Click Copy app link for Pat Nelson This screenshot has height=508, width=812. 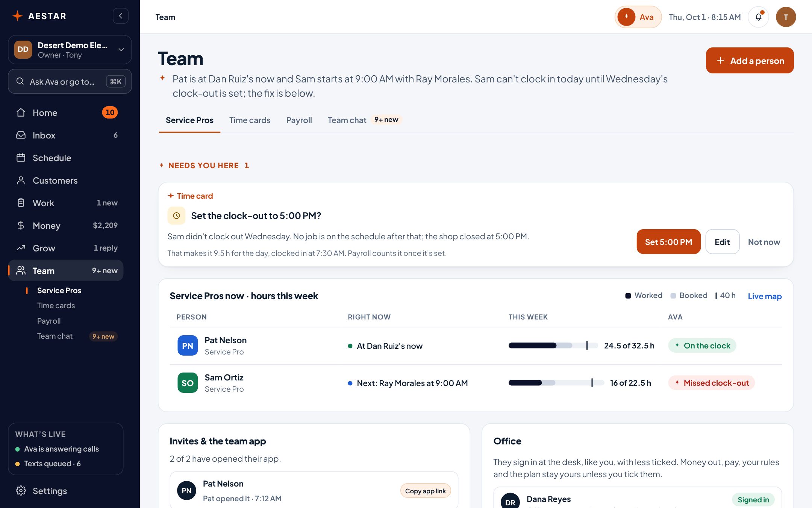pyautogui.click(x=425, y=491)
